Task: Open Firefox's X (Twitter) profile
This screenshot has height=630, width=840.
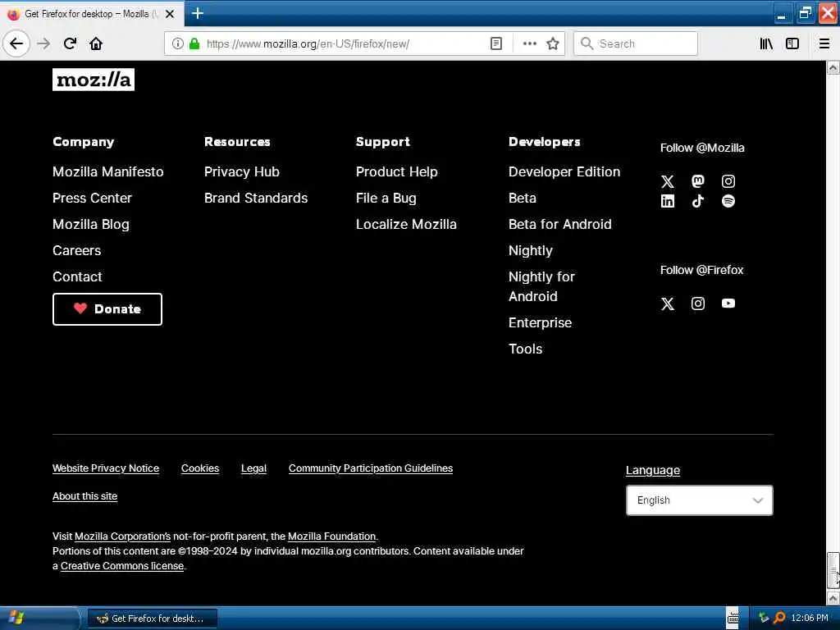Action: pos(668,304)
